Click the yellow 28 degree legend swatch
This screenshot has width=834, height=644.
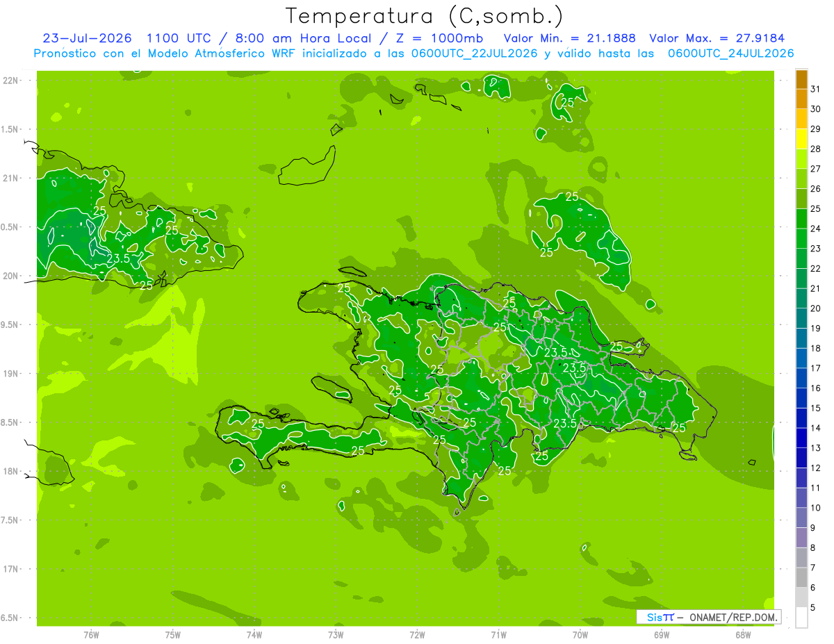[x=801, y=140]
